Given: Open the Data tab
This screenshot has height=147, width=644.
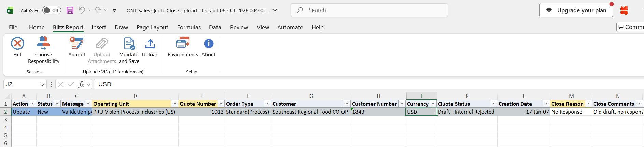Looking at the screenshot, I should pyautogui.click(x=215, y=27).
